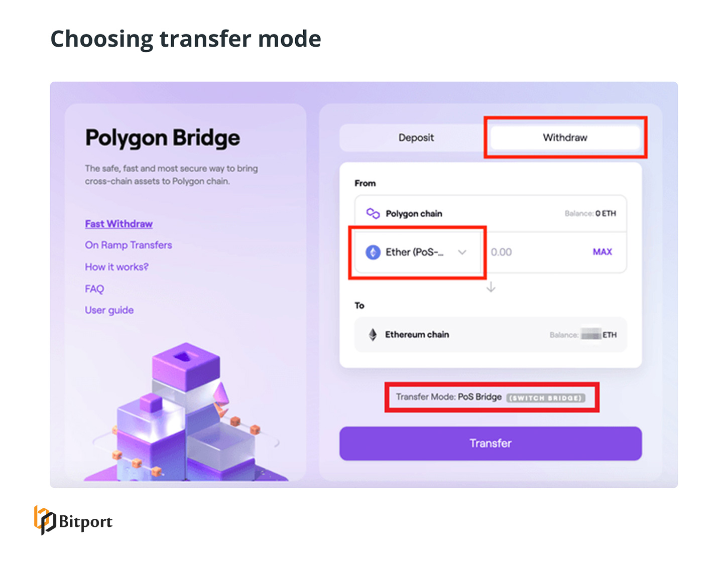Image resolution: width=728 pixels, height=564 pixels.
Task: Open the User guide
Action: click(x=109, y=310)
